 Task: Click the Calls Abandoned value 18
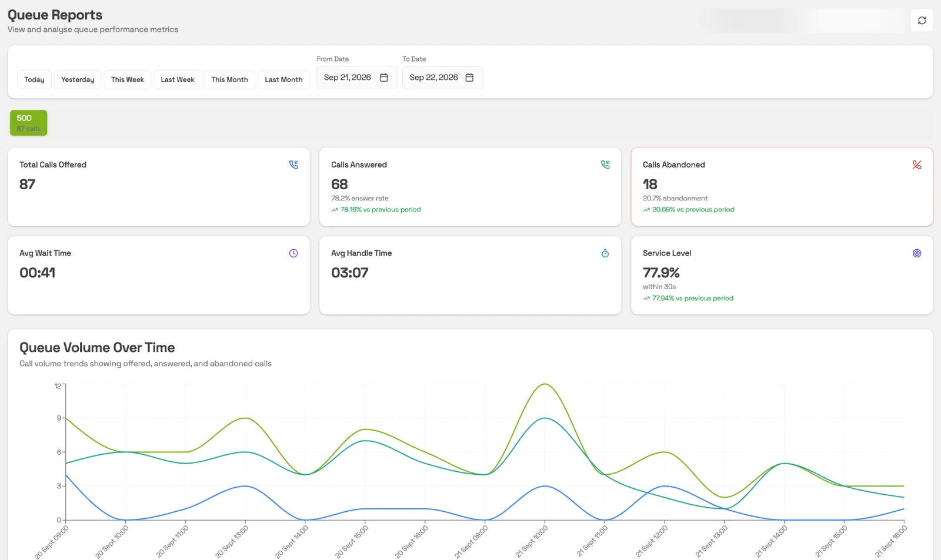pos(650,185)
